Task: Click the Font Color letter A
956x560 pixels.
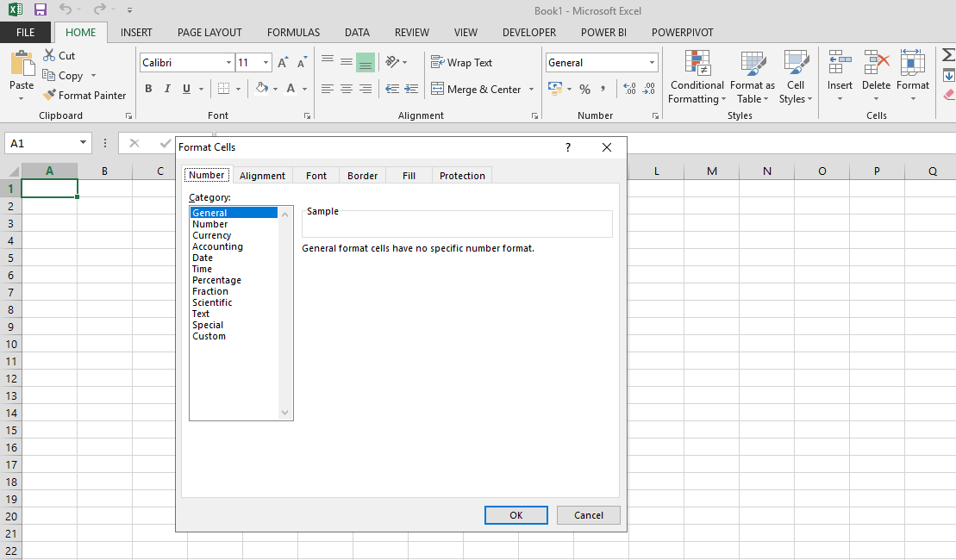Action: (x=291, y=89)
